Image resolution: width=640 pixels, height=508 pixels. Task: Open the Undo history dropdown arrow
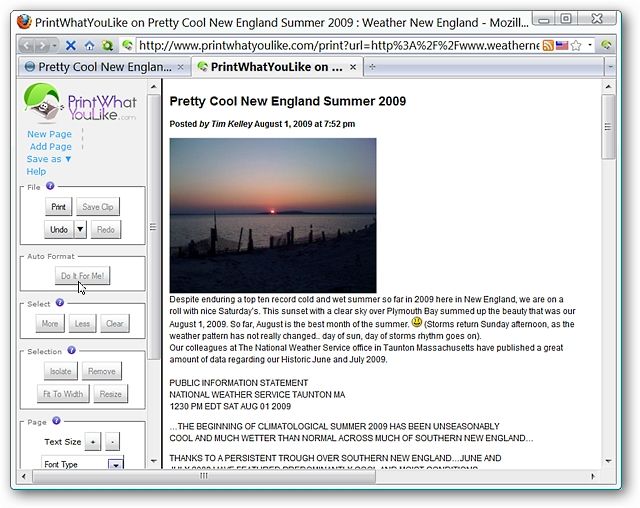click(80, 230)
